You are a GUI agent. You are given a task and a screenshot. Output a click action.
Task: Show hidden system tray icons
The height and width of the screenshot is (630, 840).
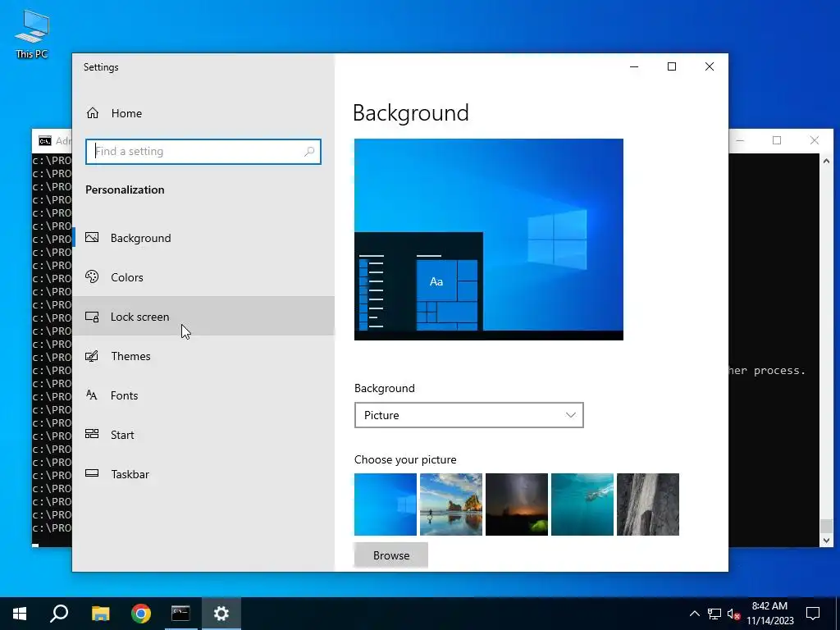click(694, 614)
